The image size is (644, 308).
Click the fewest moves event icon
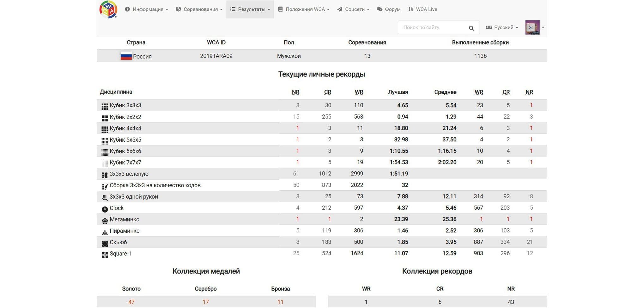click(x=105, y=187)
